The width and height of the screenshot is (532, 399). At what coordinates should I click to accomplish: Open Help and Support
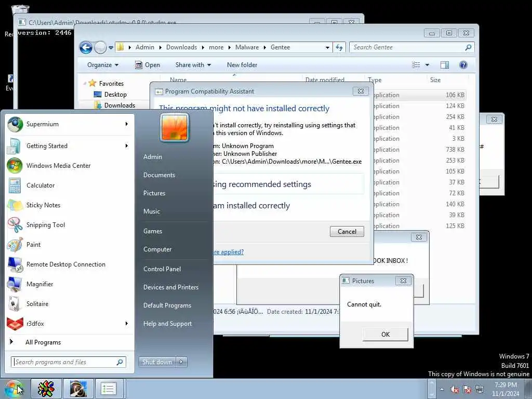[x=168, y=324]
